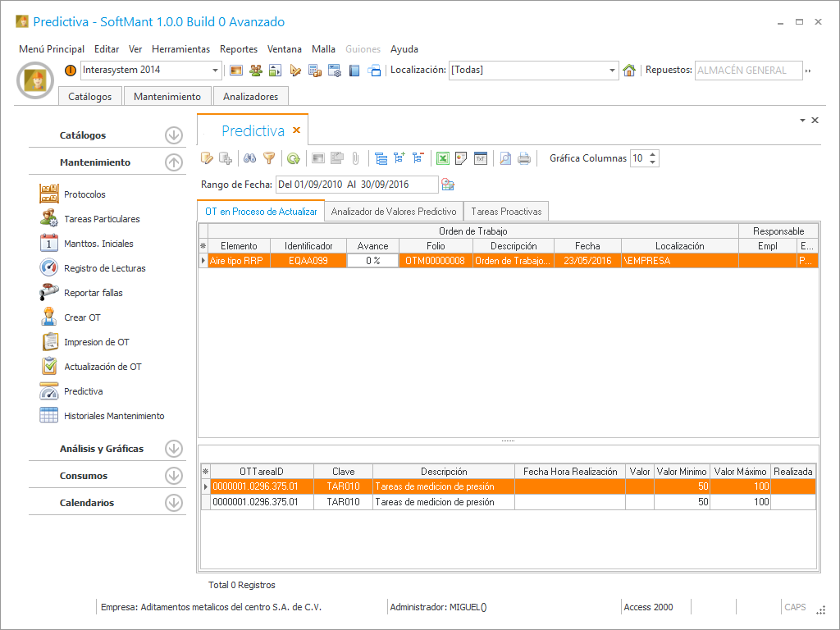Click the printer icon in toolbar

[x=523, y=158]
